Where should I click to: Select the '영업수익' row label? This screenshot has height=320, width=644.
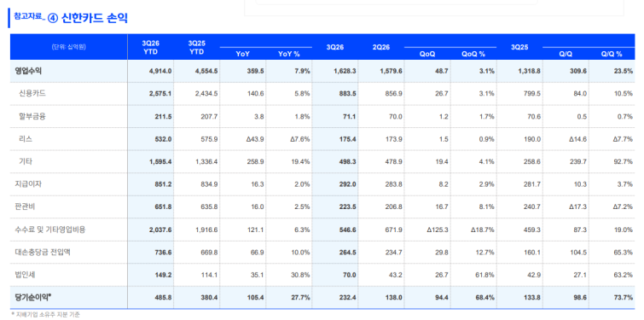(x=28, y=71)
